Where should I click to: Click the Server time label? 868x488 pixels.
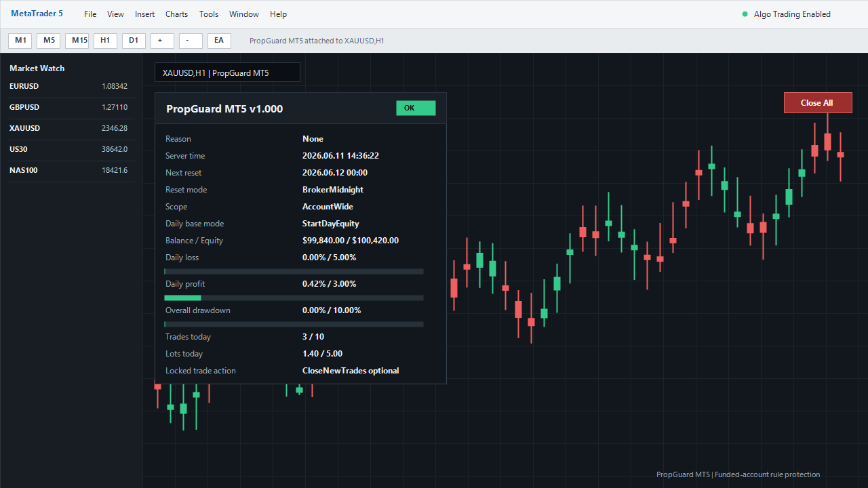(185, 156)
